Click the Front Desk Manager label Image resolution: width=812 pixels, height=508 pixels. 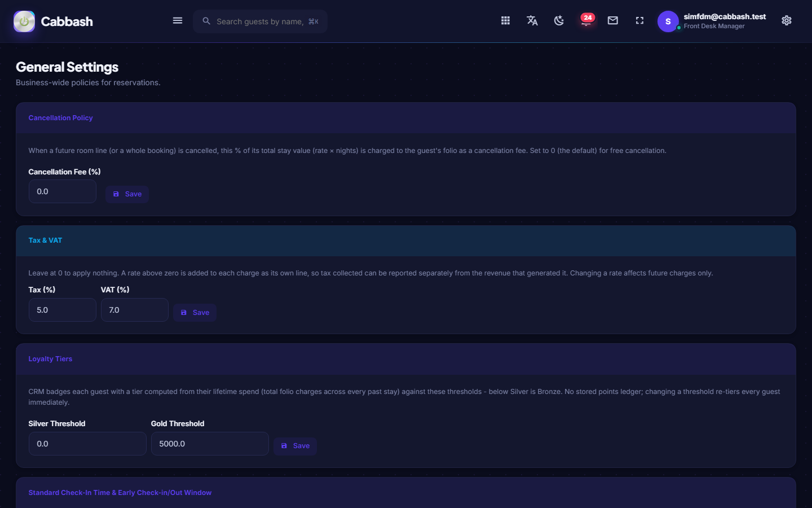pyautogui.click(x=714, y=27)
